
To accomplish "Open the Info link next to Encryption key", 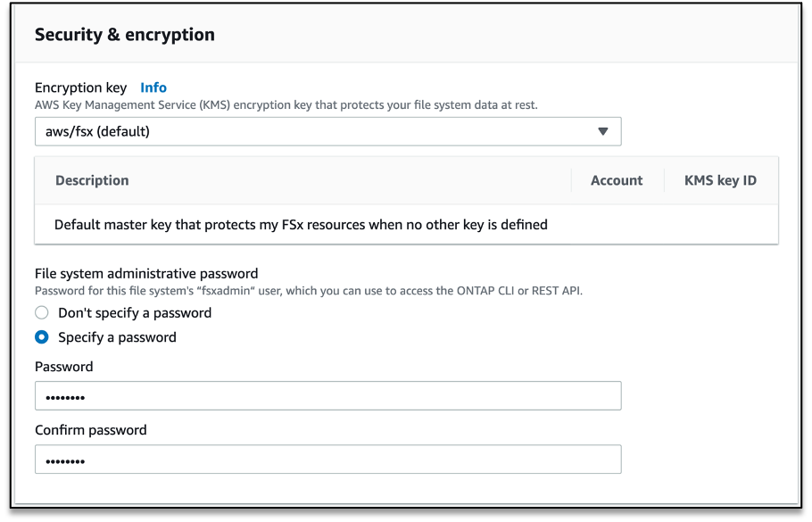I will pos(153,87).
